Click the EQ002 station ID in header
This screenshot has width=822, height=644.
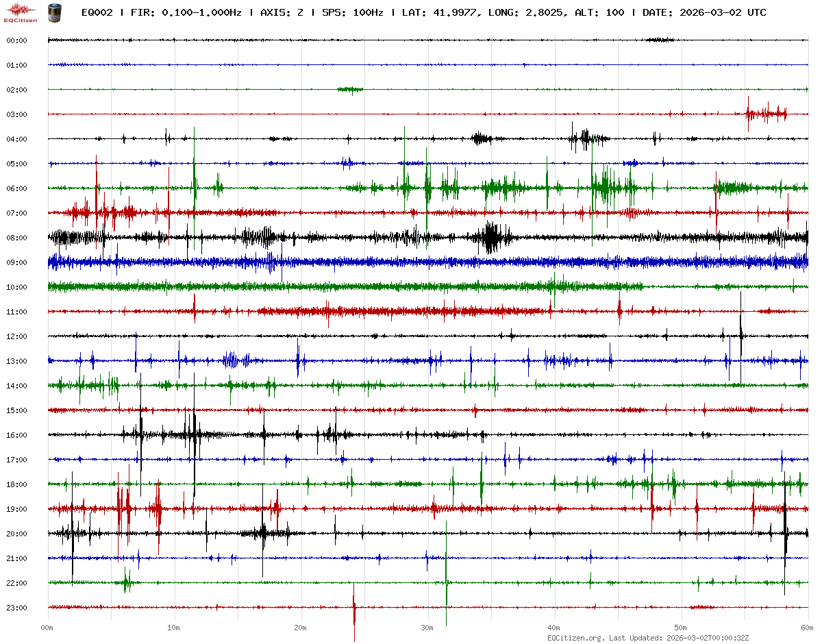pos(97,12)
